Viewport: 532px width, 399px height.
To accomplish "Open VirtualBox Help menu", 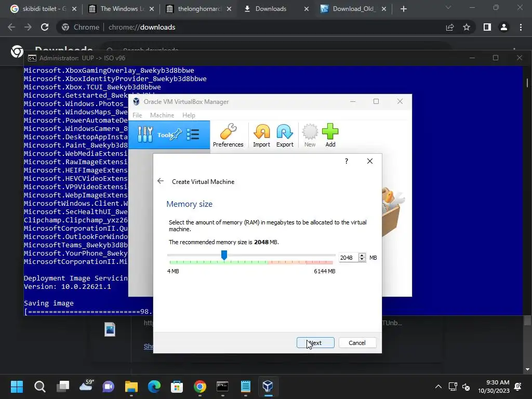I will [189, 115].
